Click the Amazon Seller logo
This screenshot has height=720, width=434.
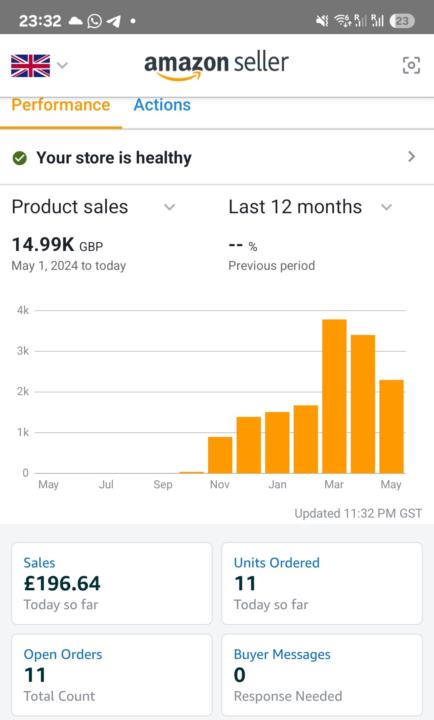pos(216,66)
